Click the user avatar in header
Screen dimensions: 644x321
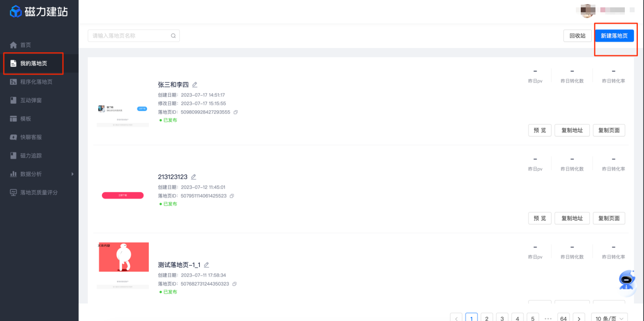point(587,11)
